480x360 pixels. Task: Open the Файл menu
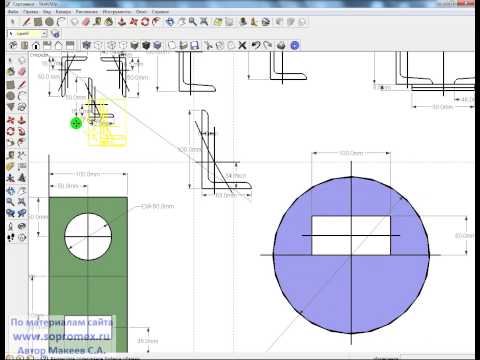click(x=13, y=12)
